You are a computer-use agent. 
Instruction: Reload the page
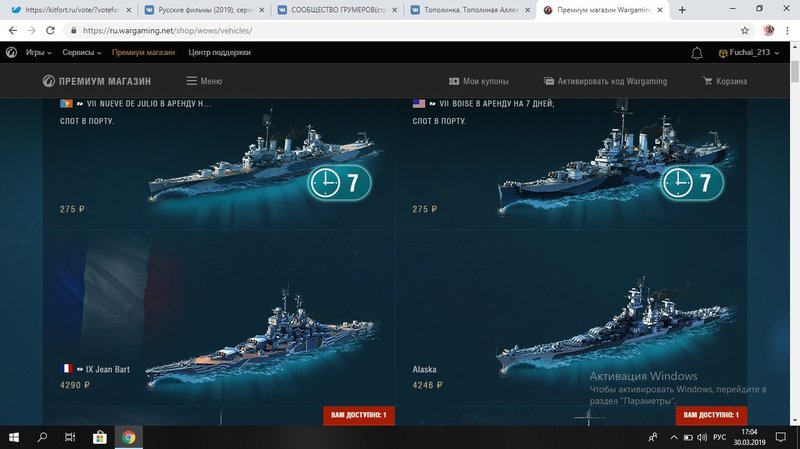click(50, 31)
